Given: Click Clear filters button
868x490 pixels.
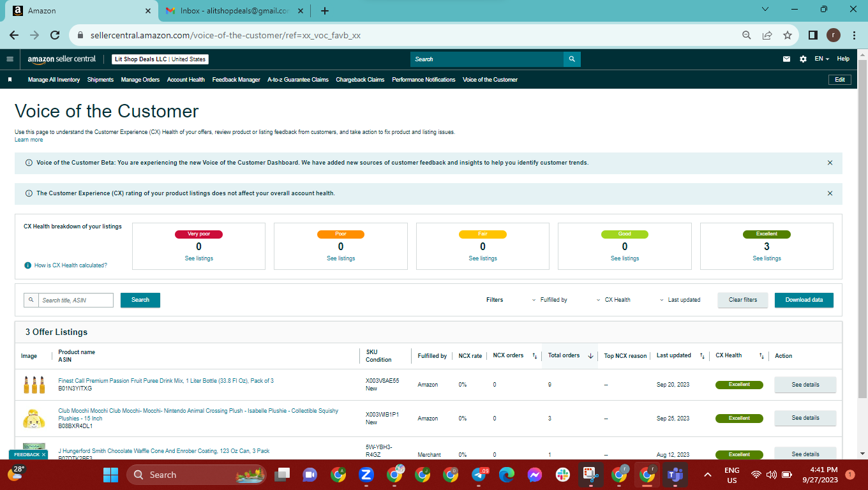Looking at the screenshot, I should (x=743, y=300).
